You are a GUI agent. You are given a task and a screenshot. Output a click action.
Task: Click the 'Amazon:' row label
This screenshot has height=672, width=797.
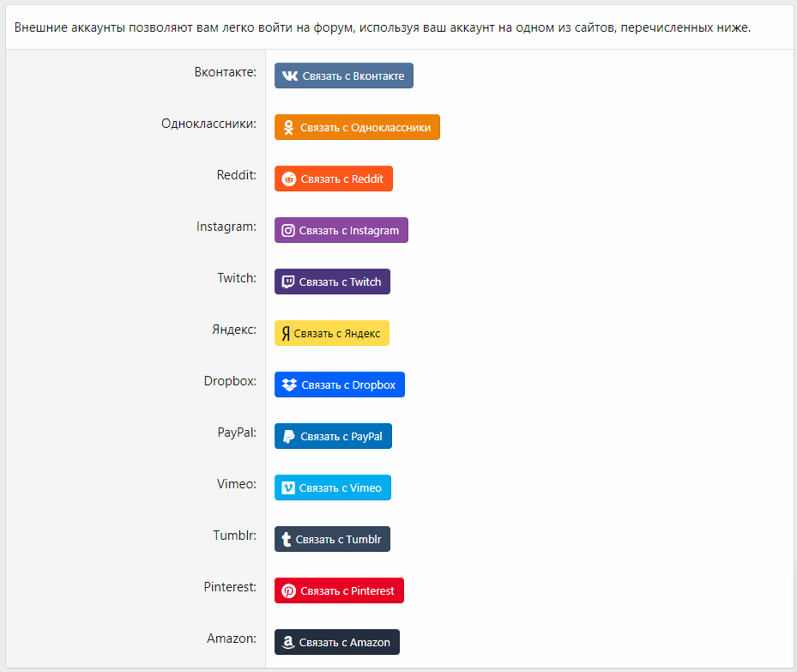pos(232,639)
